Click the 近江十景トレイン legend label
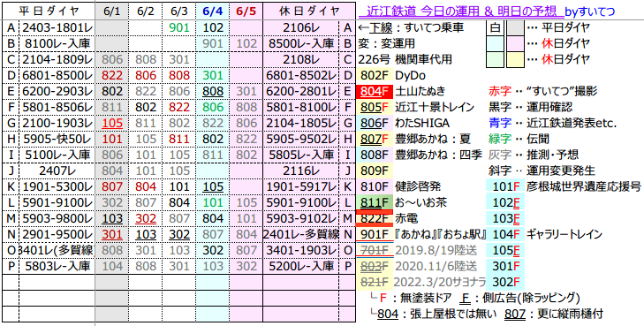 [x=435, y=107]
